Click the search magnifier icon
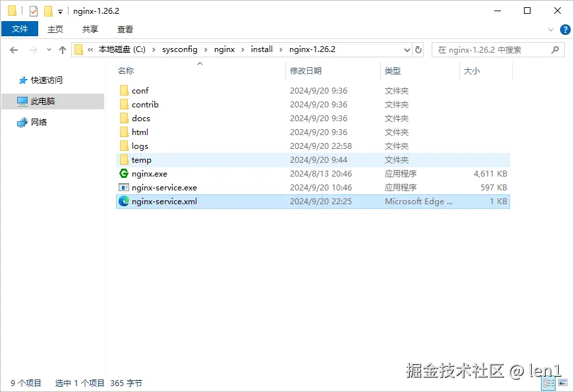Screen dimensions: 574x392 556,49
